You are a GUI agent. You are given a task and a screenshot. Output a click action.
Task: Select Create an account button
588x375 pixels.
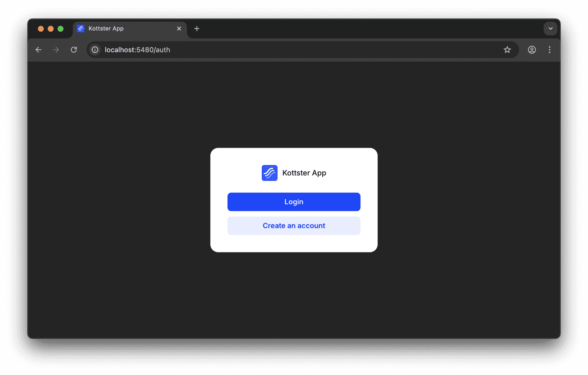294,226
